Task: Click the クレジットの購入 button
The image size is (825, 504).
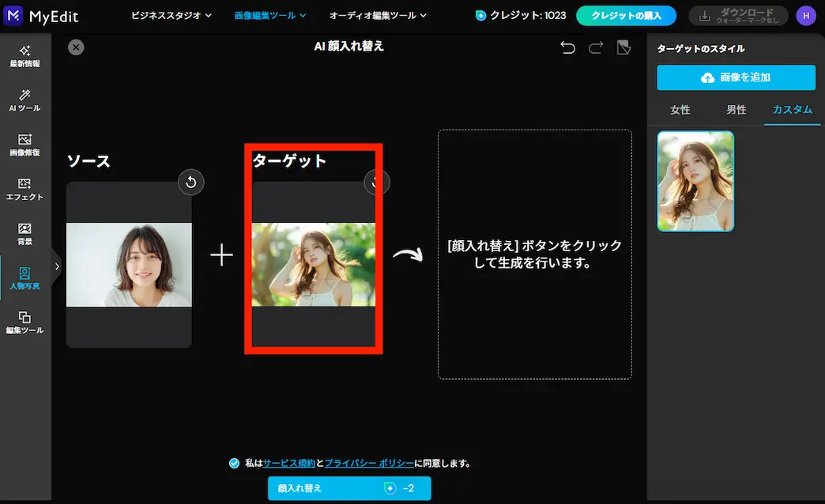Action: click(626, 15)
